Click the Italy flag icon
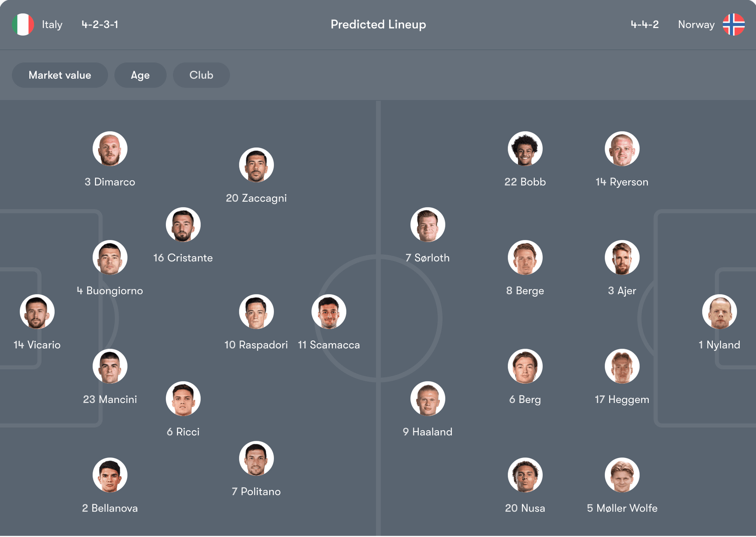Image resolution: width=756 pixels, height=537 pixels. [23, 25]
